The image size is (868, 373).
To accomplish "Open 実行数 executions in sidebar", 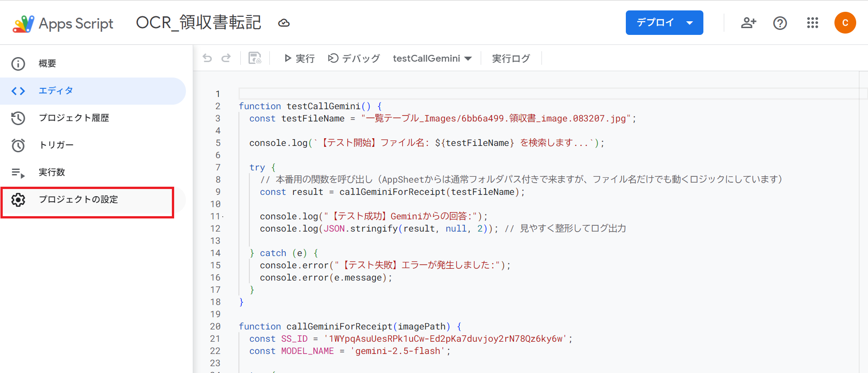I will [52, 172].
